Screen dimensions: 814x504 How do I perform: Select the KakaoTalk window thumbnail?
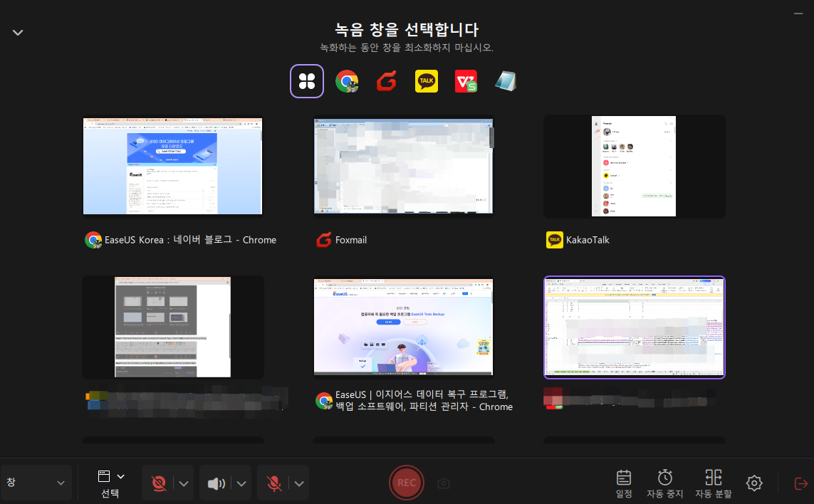tap(634, 166)
